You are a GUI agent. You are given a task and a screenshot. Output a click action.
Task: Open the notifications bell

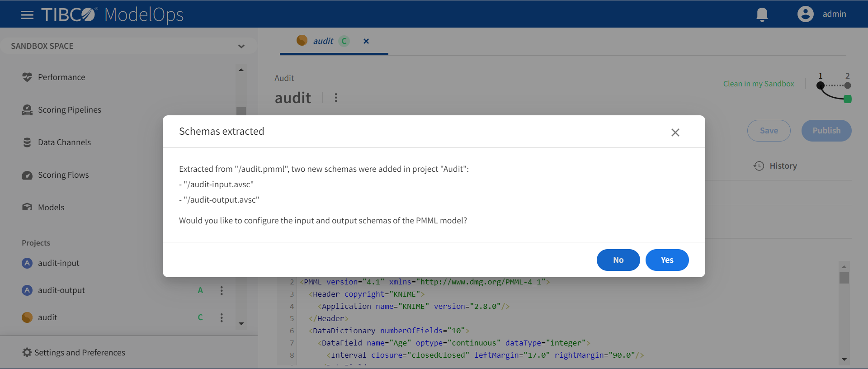click(x=762, y=14)
